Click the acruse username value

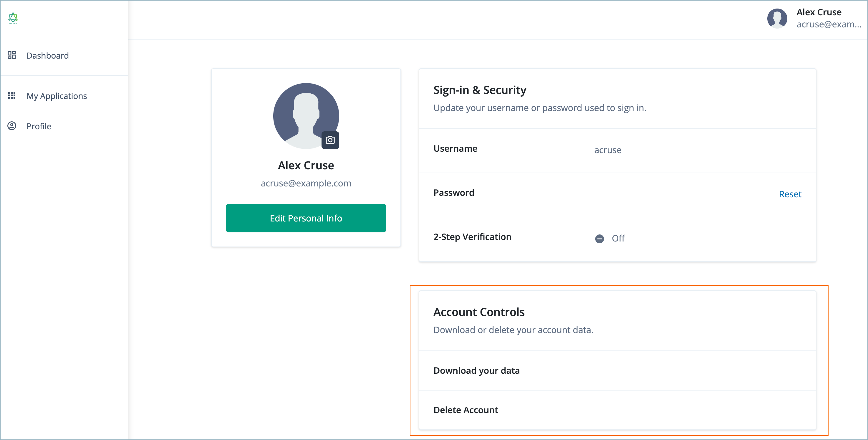click(x=607, y=150)
